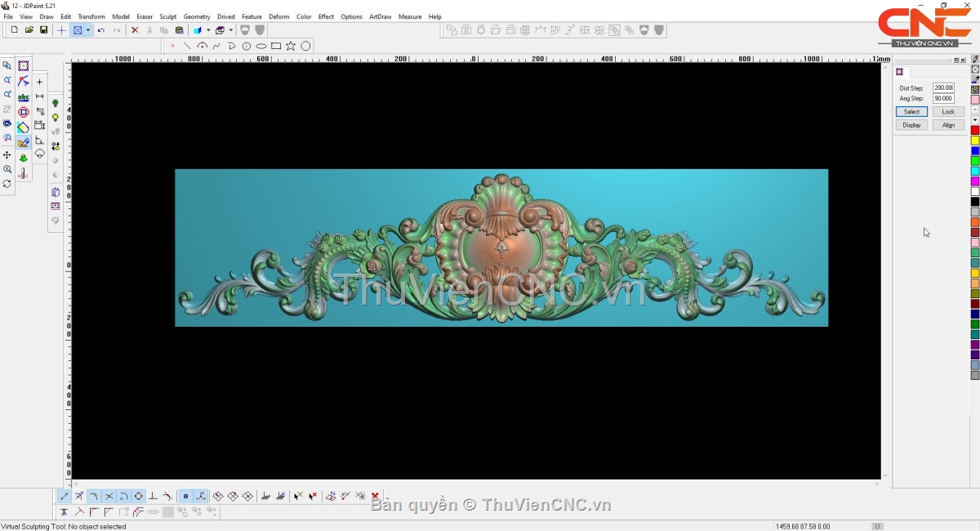Click the green cone shape icon
This screenshot has height=531, width=980.
pyautogui.click(x=24, y=158)
